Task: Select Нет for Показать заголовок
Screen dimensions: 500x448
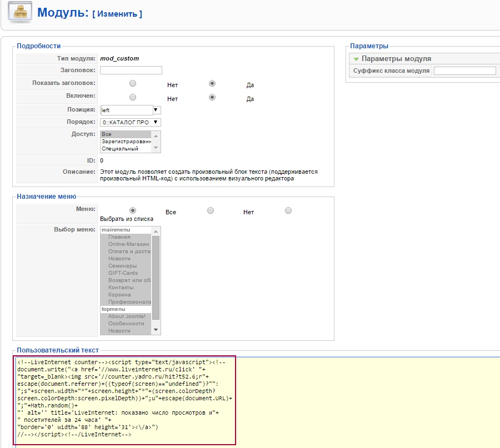Action: coord(133,83)
